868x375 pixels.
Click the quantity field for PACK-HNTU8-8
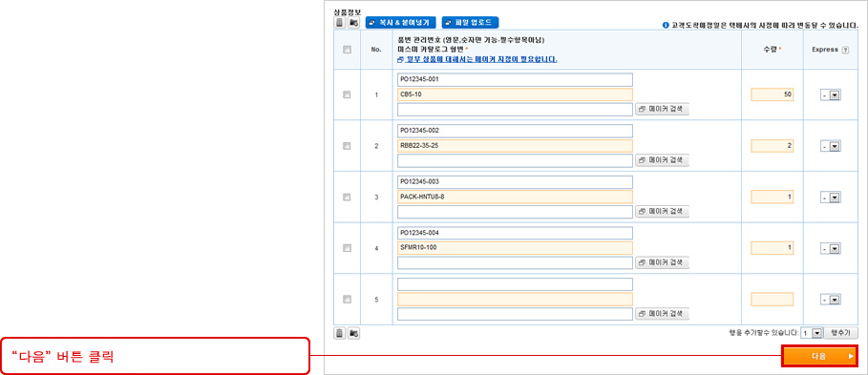click(773, 197)
